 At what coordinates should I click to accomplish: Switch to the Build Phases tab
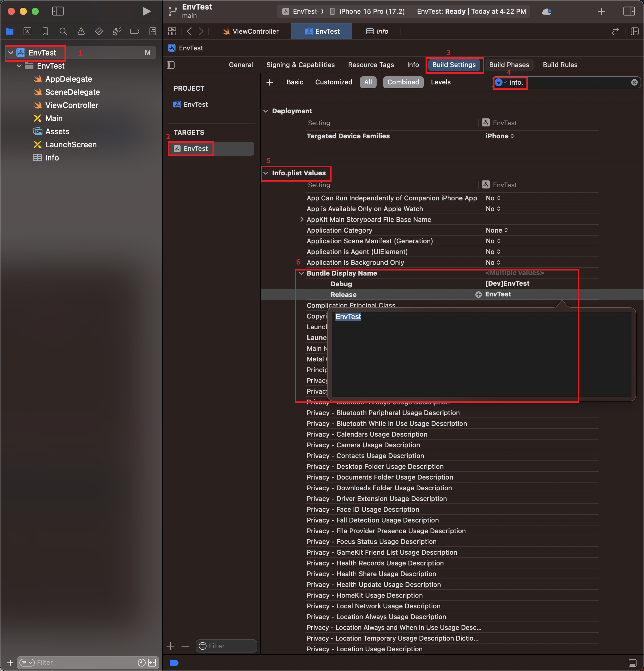[x=509, y=65]
